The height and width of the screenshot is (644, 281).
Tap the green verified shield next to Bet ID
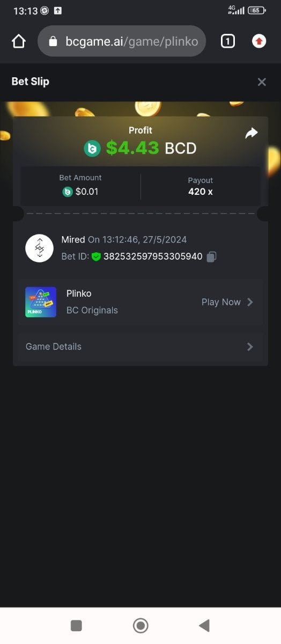click(96, 257)
